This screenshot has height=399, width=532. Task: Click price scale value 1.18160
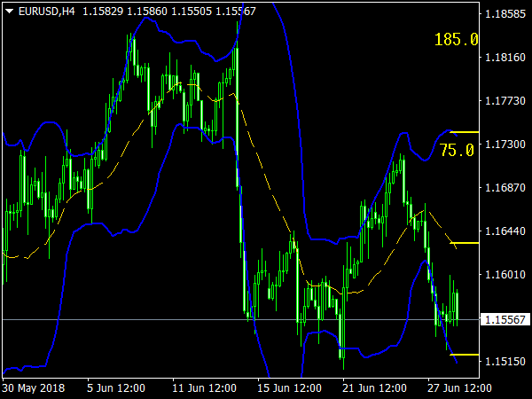click(x=505, y=58)
